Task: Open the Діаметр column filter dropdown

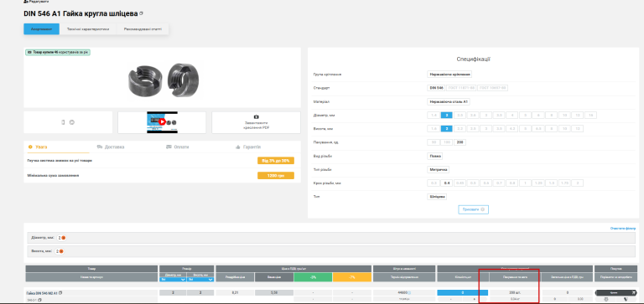Action: click(x=173, y=280)
